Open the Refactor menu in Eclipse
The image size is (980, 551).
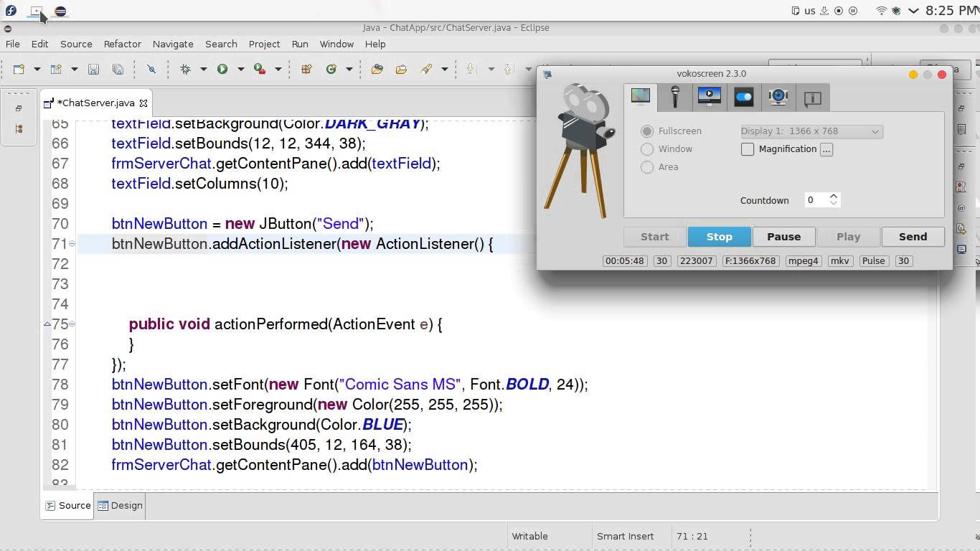(x=122, y=44)
